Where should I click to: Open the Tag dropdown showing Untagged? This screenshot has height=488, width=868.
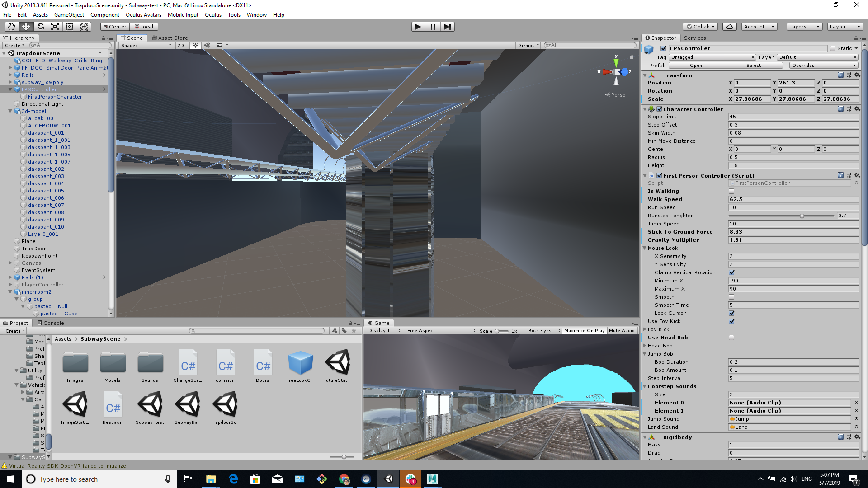pos(712,57)
